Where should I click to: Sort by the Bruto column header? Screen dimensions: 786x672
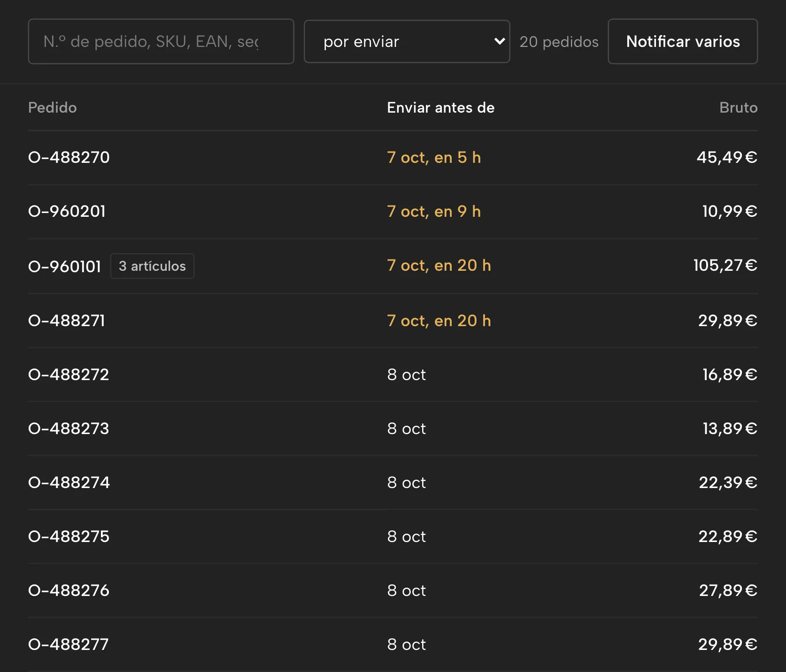738,107
